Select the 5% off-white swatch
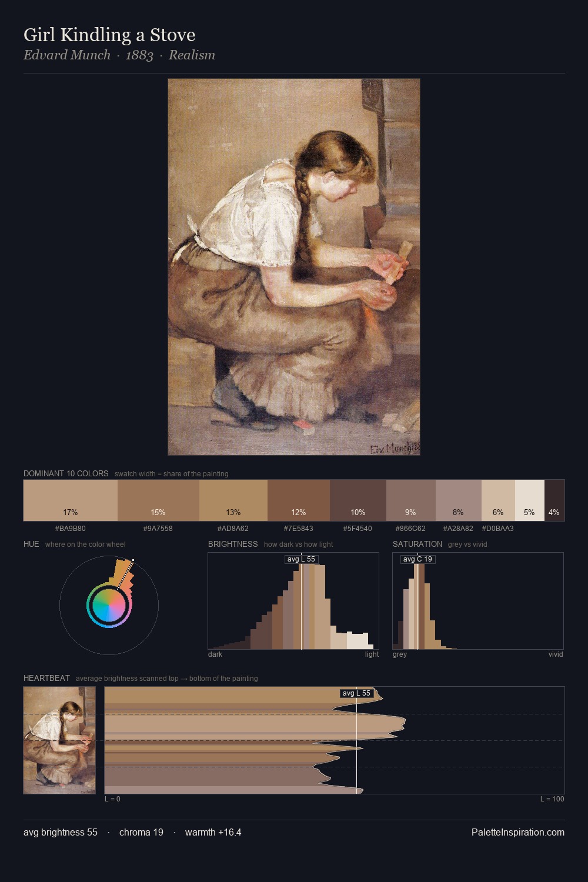This screenshot has height=882, width=588. (x=530, y=500)
